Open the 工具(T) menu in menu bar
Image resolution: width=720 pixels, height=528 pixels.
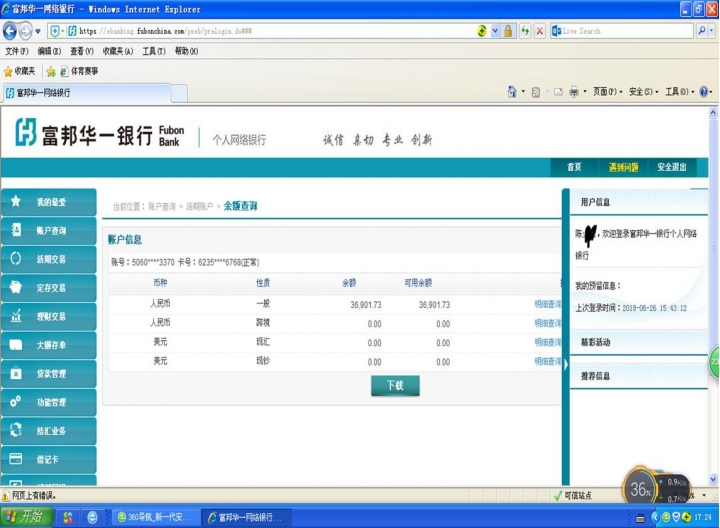pyautogui.click(x=153, y=51)
